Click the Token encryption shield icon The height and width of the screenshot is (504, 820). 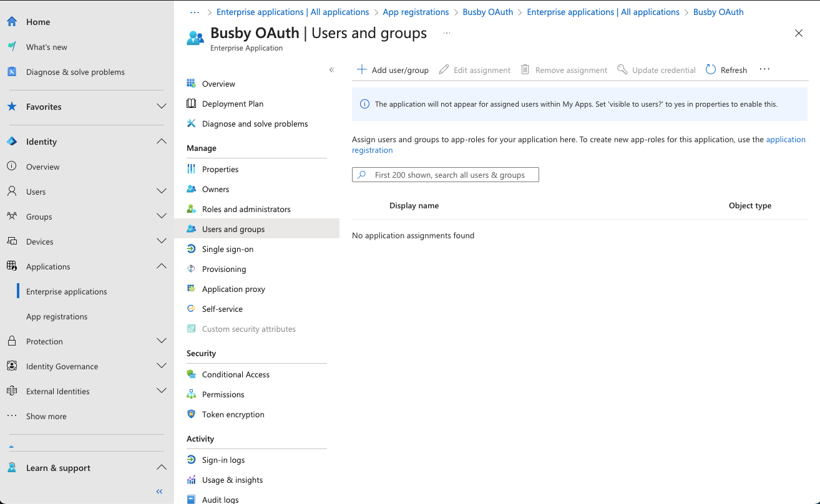[x=192, y=414]
